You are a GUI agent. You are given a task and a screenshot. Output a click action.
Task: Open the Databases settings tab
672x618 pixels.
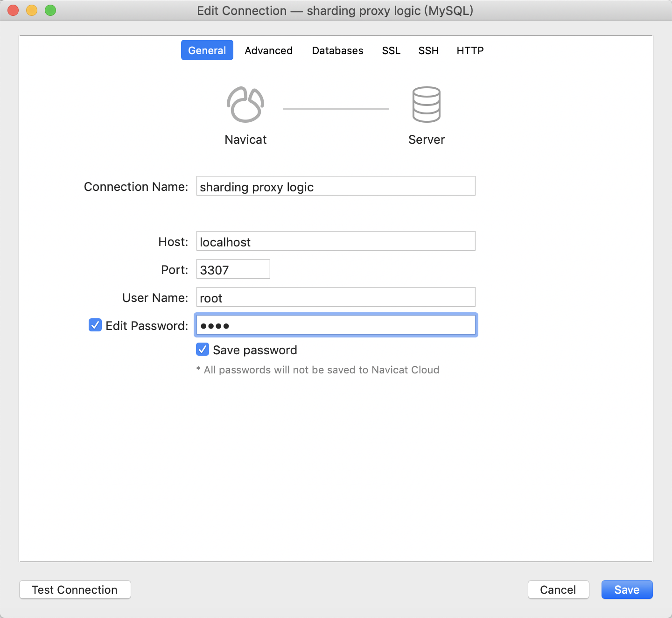(x=337, y=50)
